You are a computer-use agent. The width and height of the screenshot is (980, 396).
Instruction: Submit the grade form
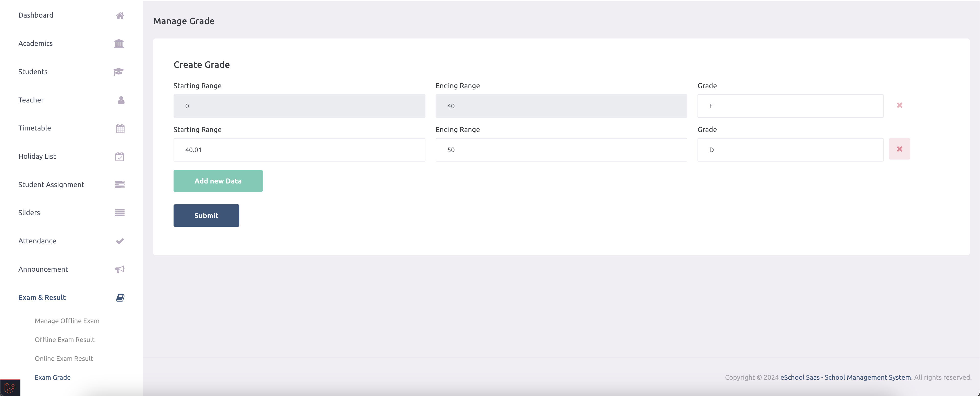click(x=206, y=216)
